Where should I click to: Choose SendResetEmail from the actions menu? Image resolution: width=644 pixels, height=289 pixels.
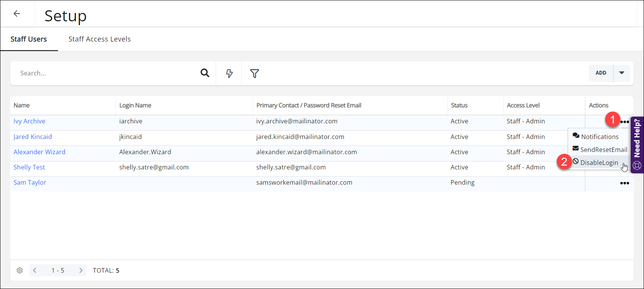click(x=599, y=149)
